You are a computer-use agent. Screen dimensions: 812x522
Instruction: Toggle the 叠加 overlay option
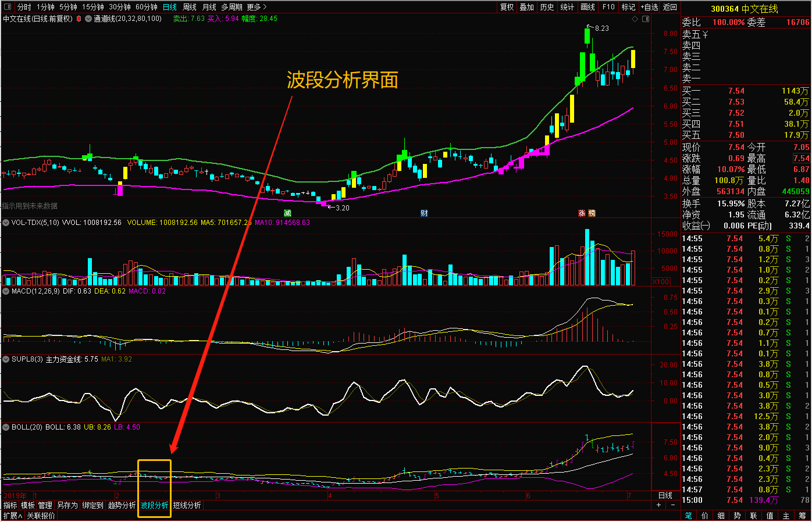[x=527, y=7]
